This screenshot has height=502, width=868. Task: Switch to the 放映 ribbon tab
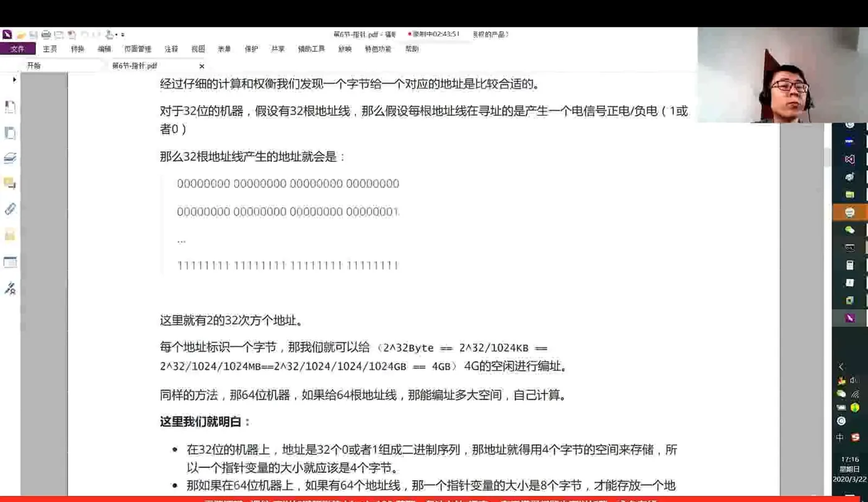point(345,49)
